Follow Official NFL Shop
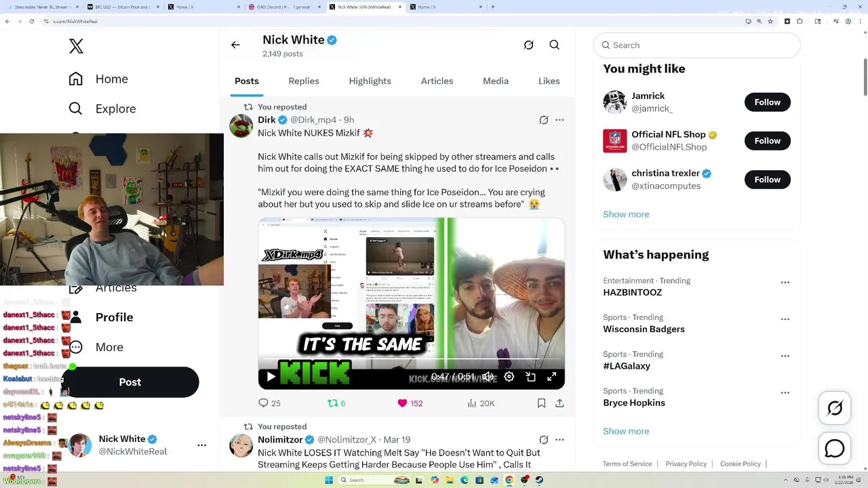The image size is (868, 488). click(x=768, y=141)
